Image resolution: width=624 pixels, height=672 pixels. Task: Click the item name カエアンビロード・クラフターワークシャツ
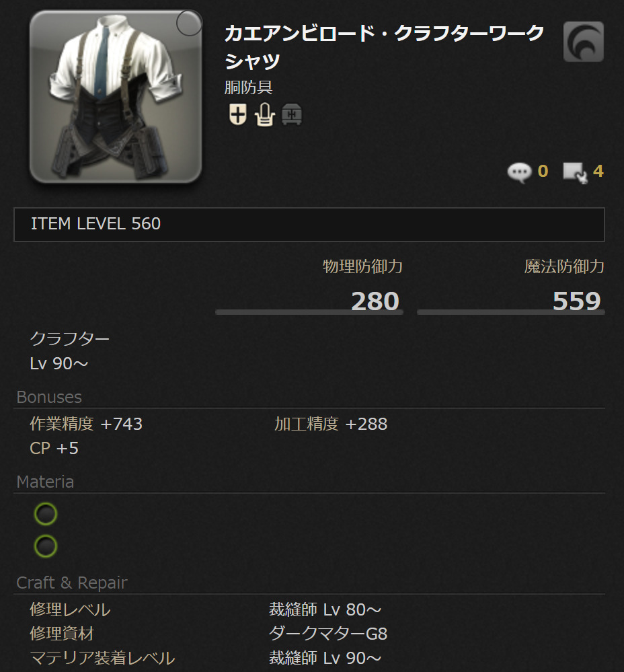(384, 46)
